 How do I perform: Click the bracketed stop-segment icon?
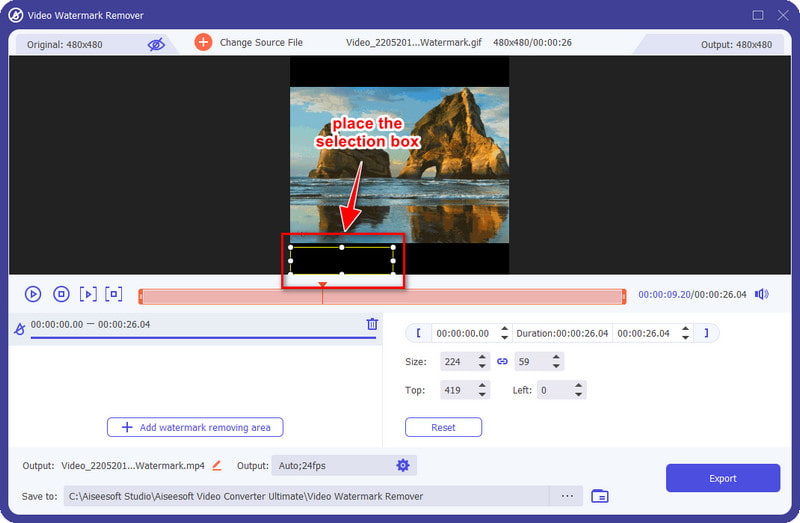pyautogui.click(x=114, y=294)
